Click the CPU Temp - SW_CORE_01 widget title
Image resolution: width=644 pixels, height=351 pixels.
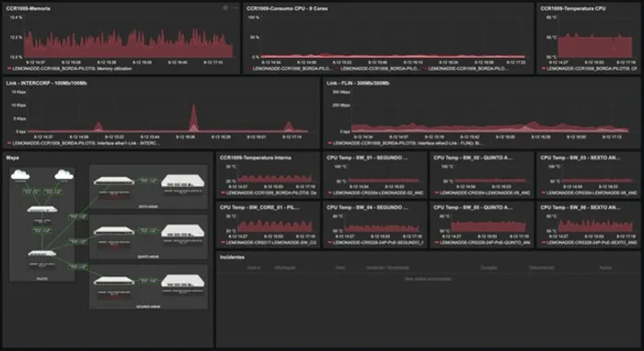pyautogui.click(x=259, y=207)
